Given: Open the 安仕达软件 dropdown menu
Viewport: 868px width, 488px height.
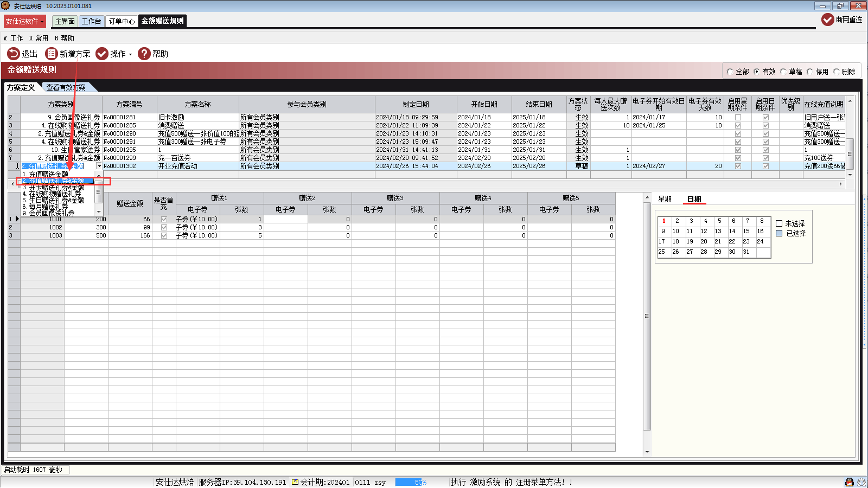Looking at the screenshot, I should [x=25, y=21].
